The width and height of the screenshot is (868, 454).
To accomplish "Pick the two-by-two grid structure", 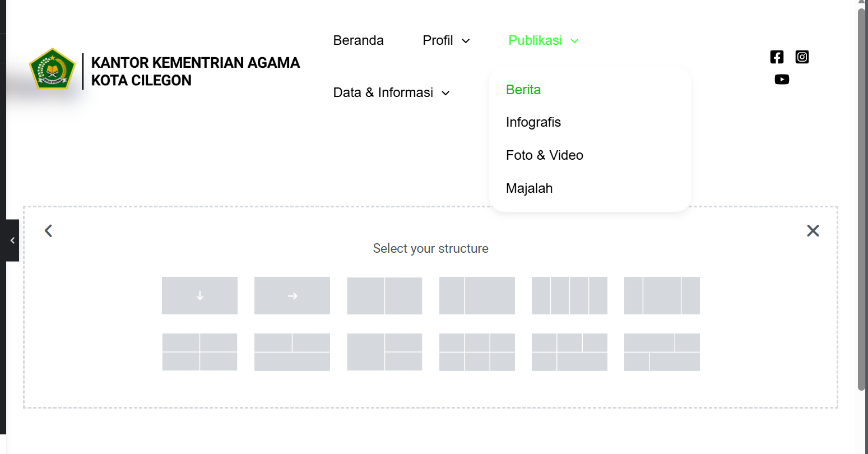I will click(199, 352).
